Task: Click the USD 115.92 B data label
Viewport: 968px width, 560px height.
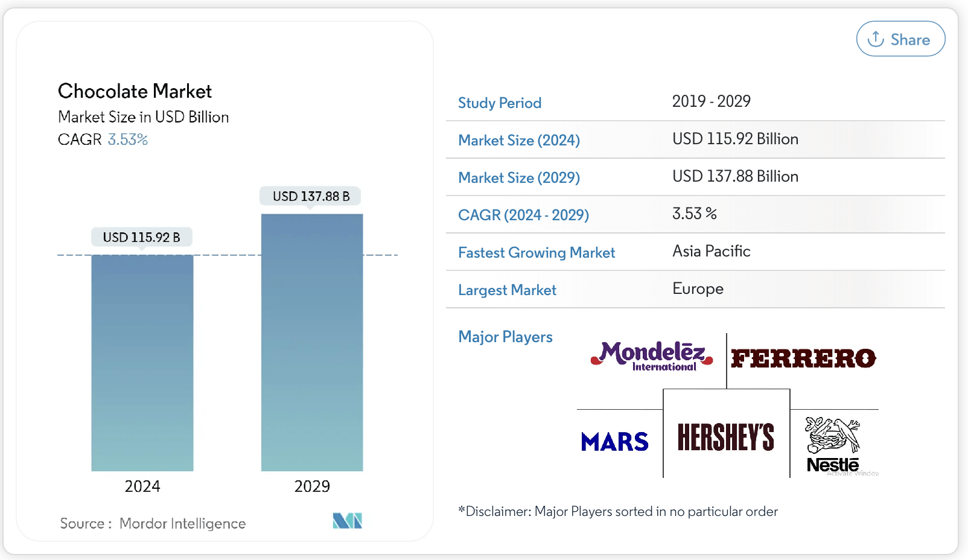Action: click(x=141, y=237)
